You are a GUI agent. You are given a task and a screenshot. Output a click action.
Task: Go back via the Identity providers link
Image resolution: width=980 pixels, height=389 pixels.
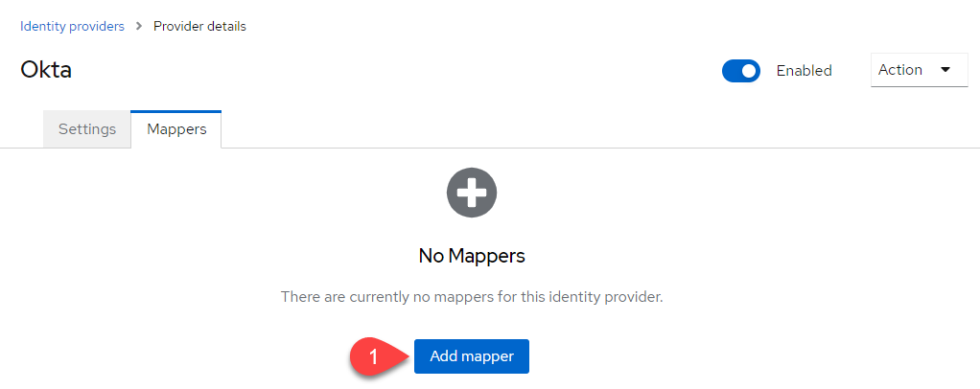[72, 26]
